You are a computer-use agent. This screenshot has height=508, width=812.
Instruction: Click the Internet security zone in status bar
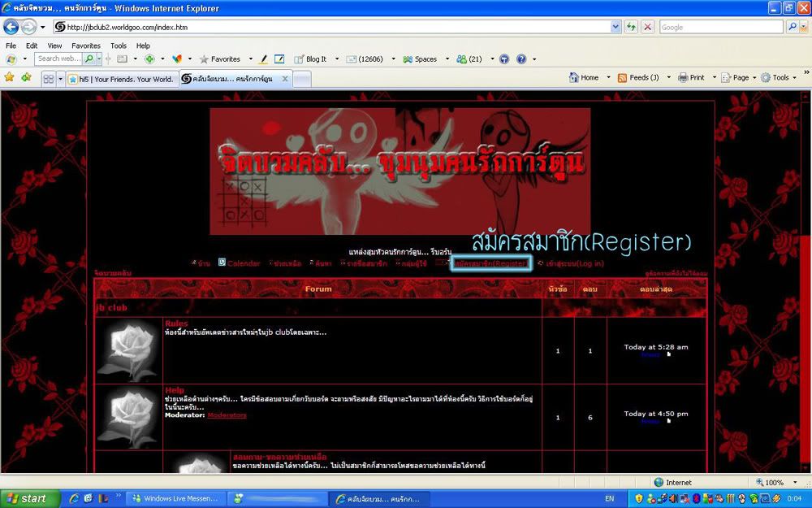coord(672,482)
